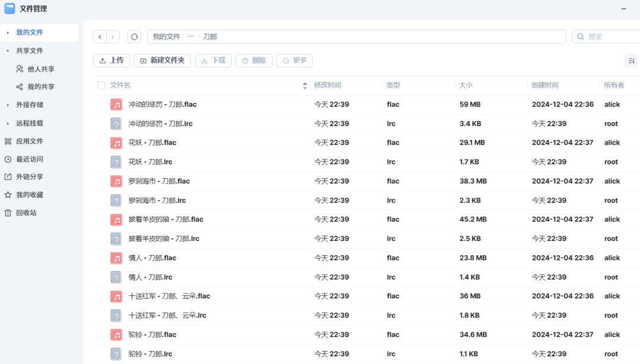640x364 pixels.
Task: Sort by 大小 column header
Action: tap(466, 85)
